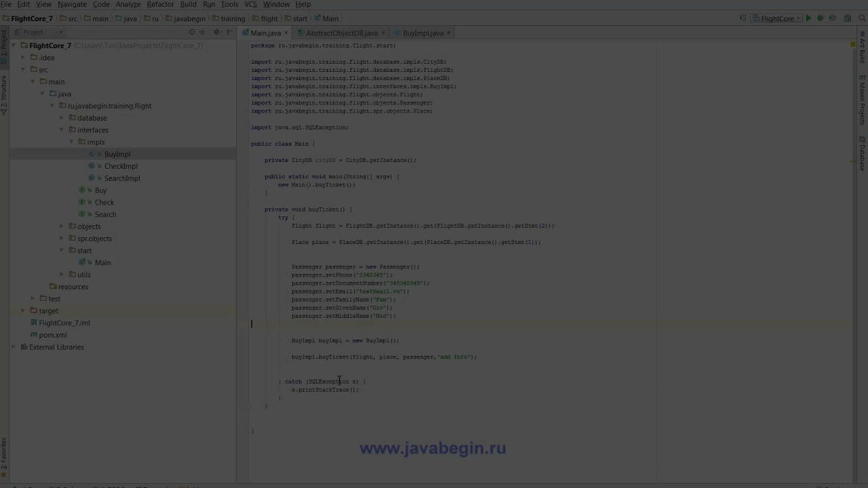Open the Build menu
Image resolution: width=868 pixels, height=488 pixels.
(189, 5)
